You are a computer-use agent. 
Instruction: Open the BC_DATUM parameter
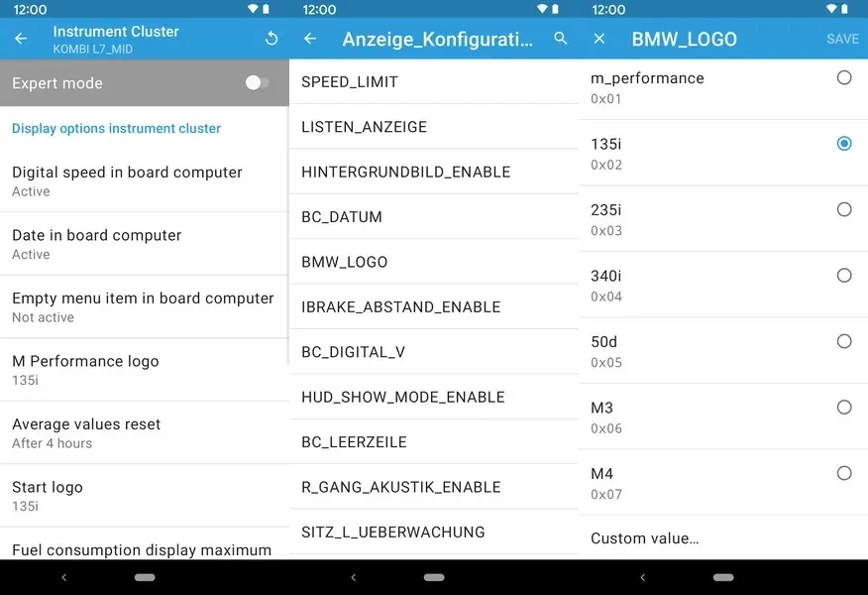(x=433, y=216)
